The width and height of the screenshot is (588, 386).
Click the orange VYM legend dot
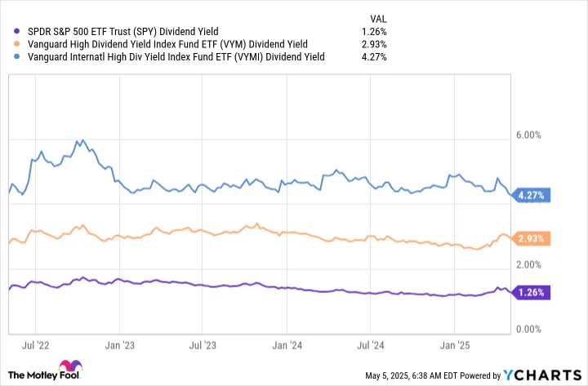(x=16, y=44)
